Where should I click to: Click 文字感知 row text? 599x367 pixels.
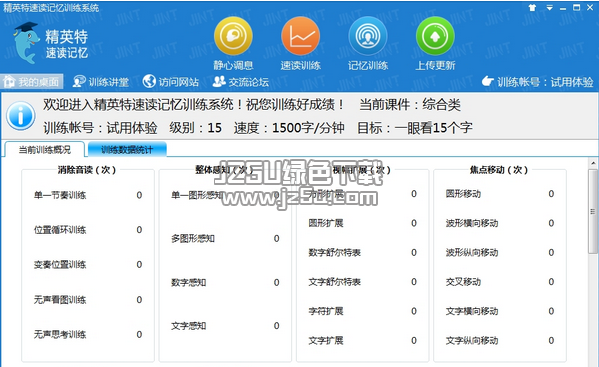coord(189,326)
